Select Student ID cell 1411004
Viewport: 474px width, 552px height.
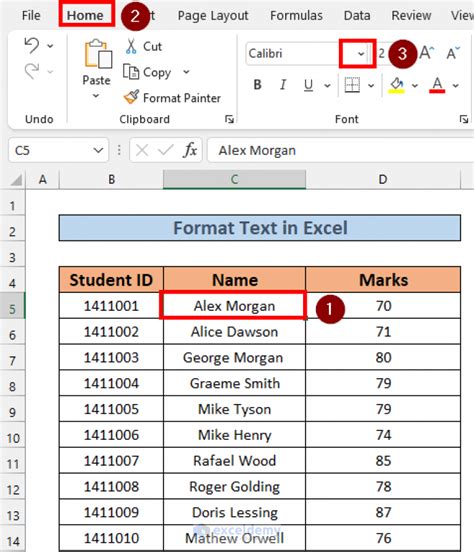pos(111,383)
